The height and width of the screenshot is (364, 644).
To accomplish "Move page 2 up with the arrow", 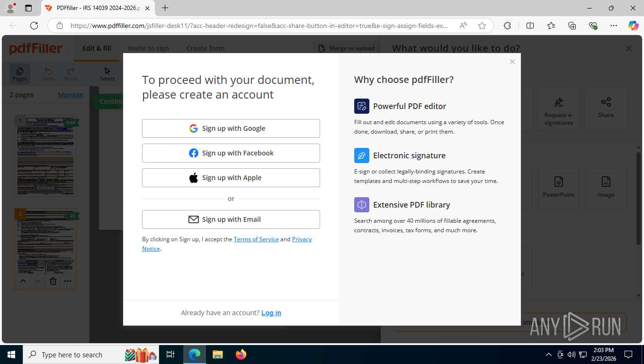I will (23, 281).
